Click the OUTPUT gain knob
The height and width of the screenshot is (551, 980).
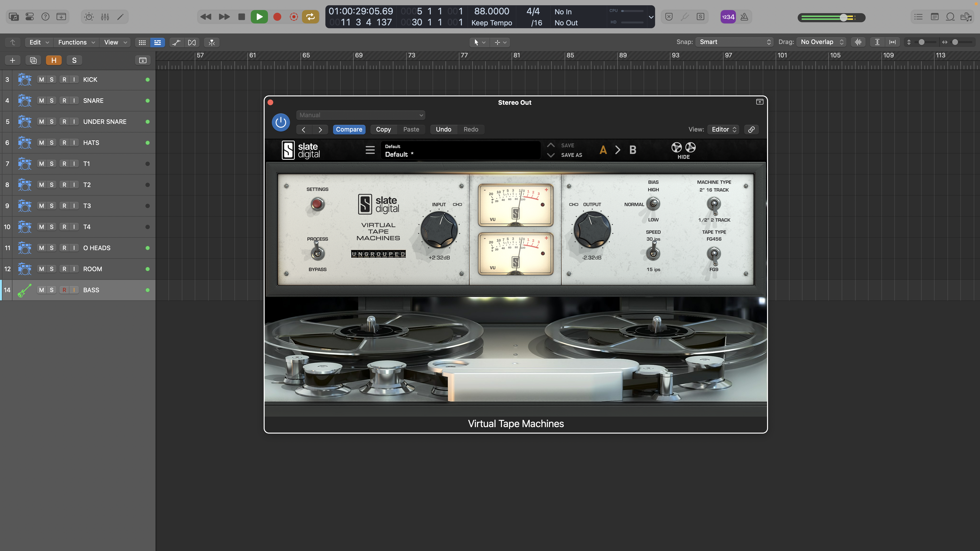click(x=592, y=230)
